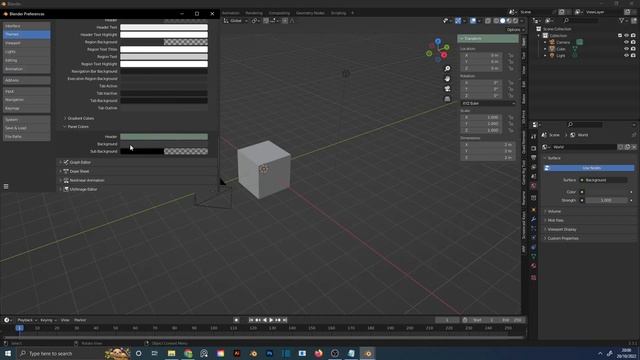Click the Use Nodes button
The width and height of the screenshot is (640, 360).
click(589, 168)
